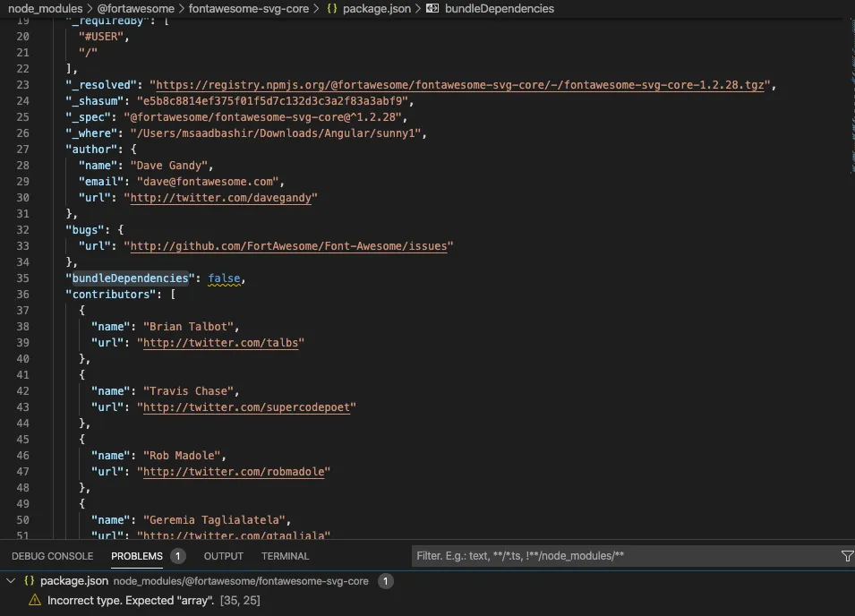The height and width of the screenshot is (616, 855).
Task: Click node_modules in the breadcrumb
Action: pyautogui.click(x=46, y=9)
